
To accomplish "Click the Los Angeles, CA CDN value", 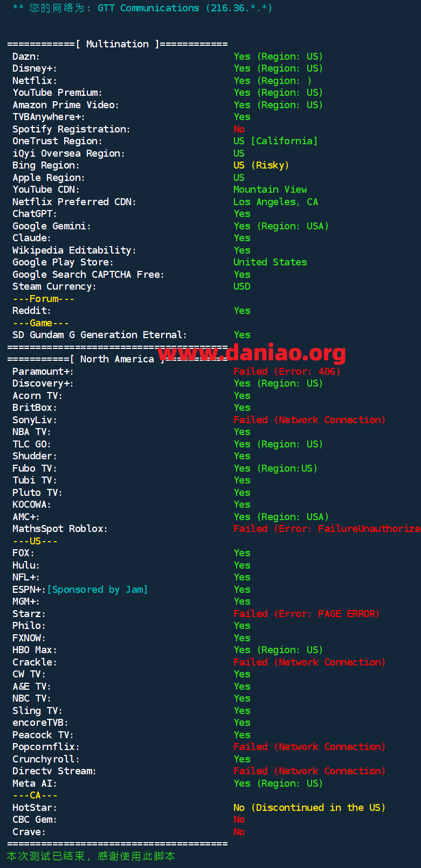I will tap(275, 202).
